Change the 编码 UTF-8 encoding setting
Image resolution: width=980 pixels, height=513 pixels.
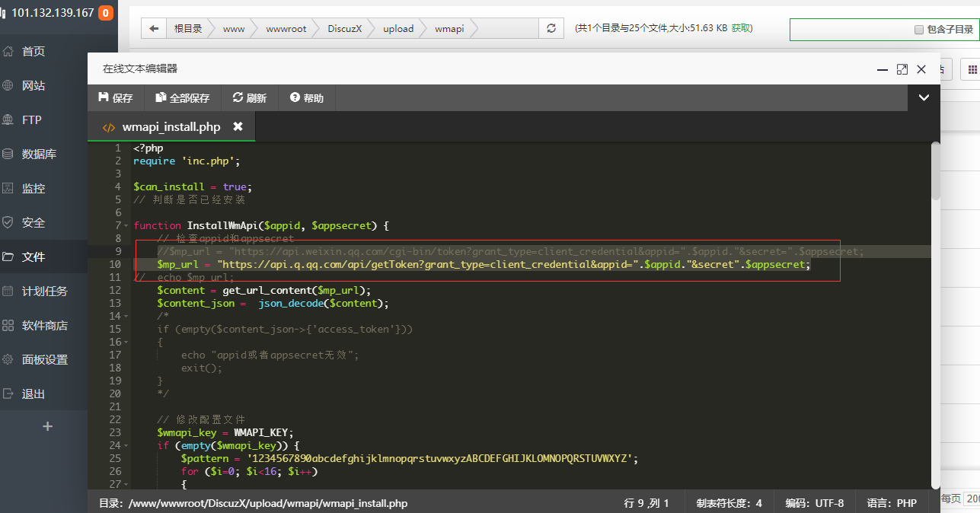(814, 503)
